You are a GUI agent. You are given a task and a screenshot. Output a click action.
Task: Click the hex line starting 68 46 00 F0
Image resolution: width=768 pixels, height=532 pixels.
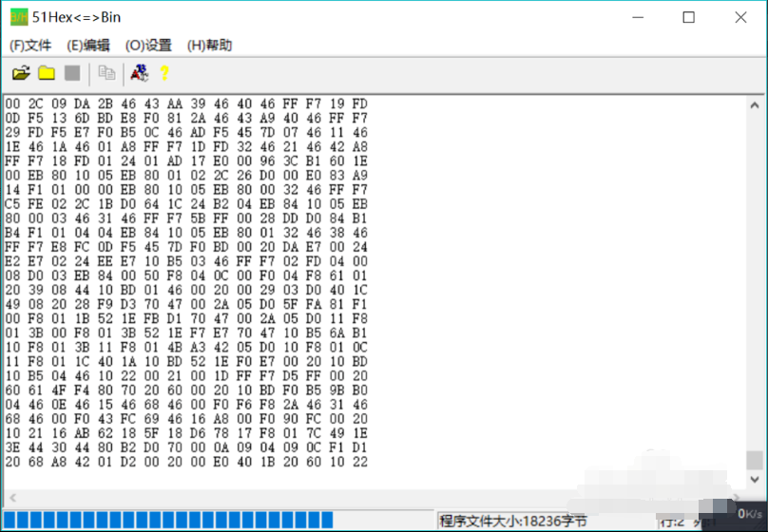pos(186,418)
